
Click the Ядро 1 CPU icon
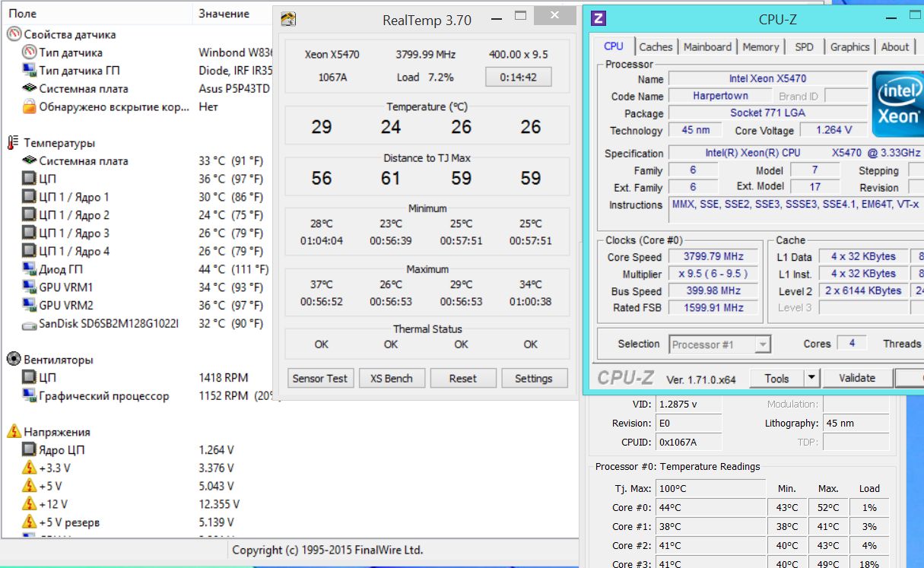(x=30, y=197)
